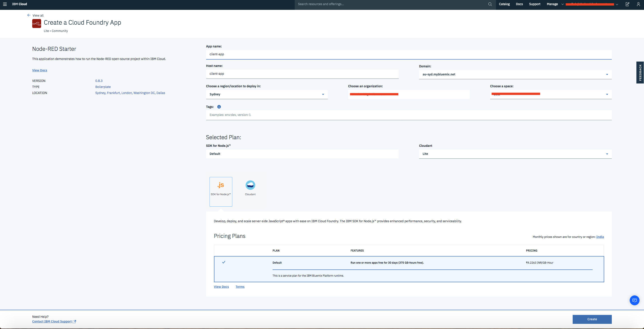Open the chat support bubble
The height and width of the screenshot is (329, 644).
point(635,300)
